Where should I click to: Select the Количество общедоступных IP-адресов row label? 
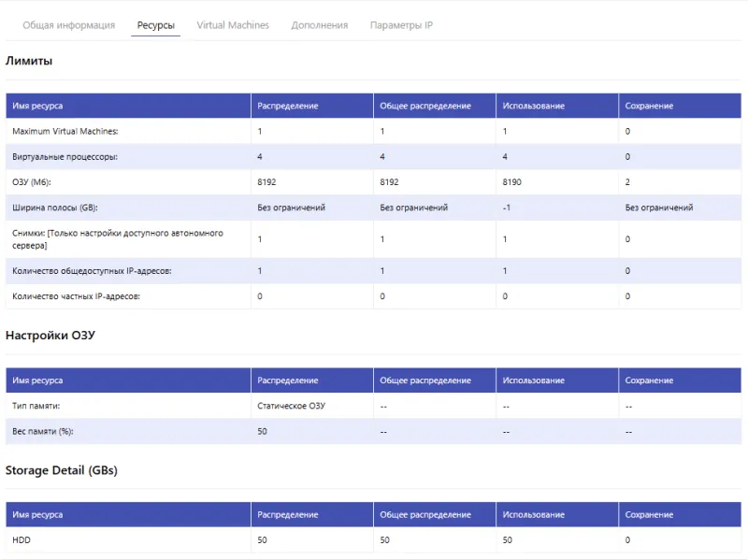pos(92,271)
